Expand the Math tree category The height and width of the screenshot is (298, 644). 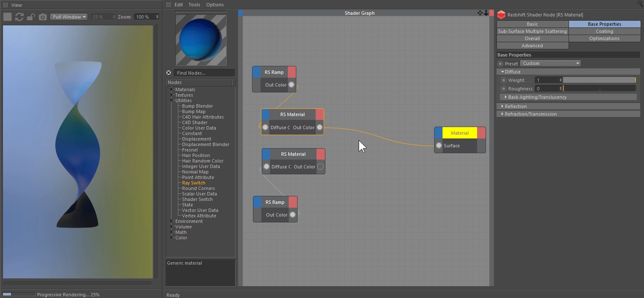pos(172,232)
